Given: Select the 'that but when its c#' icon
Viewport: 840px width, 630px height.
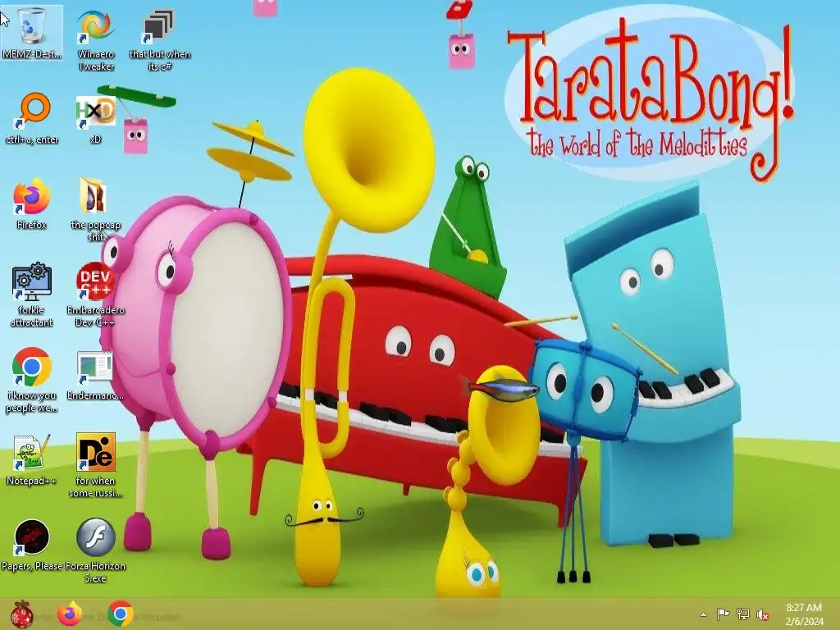Looking at the screenshot, I should (x=159, y=39).
